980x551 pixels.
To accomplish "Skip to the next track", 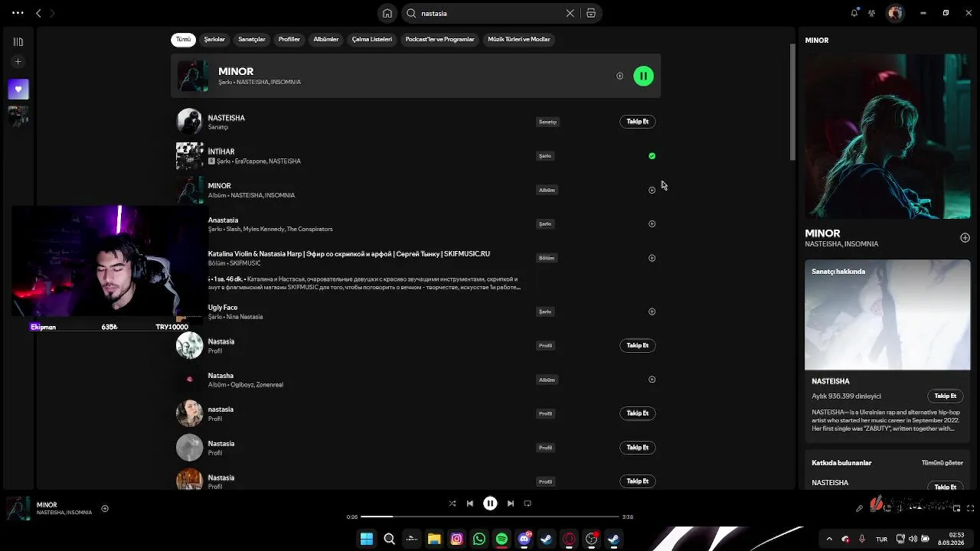I will tap(511, 504).
